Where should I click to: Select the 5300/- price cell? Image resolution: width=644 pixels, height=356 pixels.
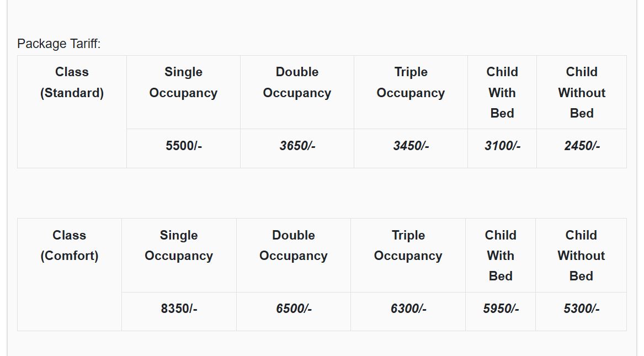(581, 309)
